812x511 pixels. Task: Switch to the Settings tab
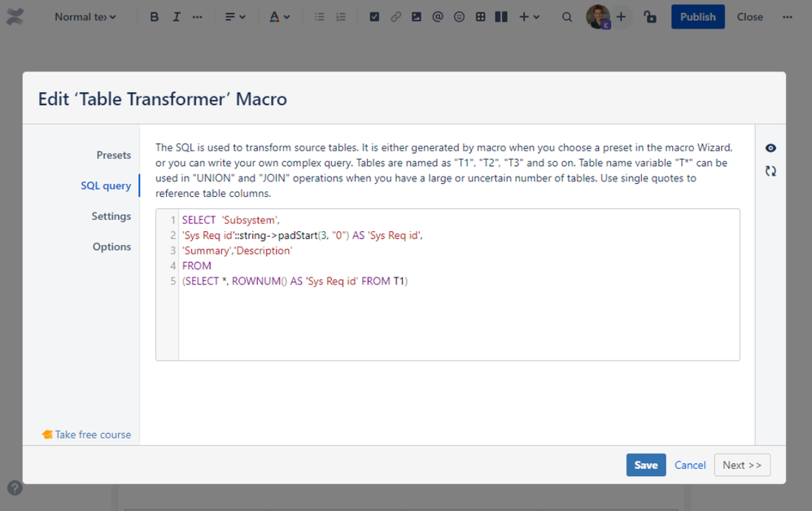click(111, 216)
